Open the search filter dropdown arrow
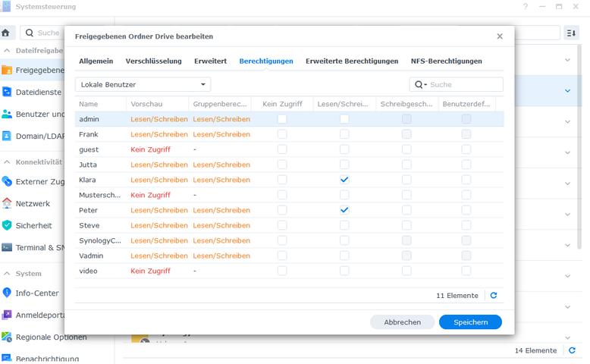590x364 pixels. [x=425, y=85]
